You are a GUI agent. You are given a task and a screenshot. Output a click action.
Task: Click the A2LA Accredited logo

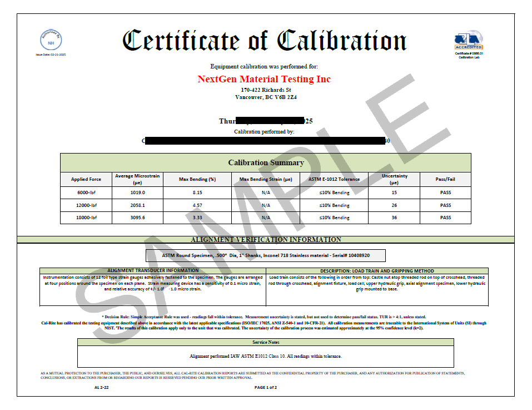tap(469, 40)
